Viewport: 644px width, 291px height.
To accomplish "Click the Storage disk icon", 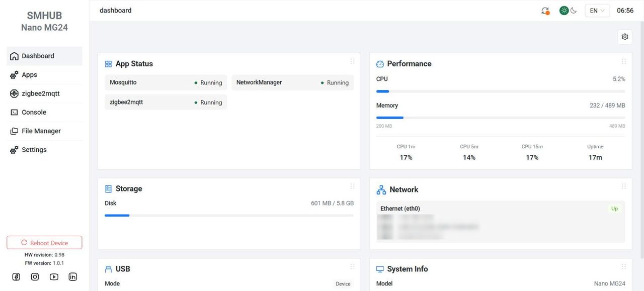I will [108, 189].
